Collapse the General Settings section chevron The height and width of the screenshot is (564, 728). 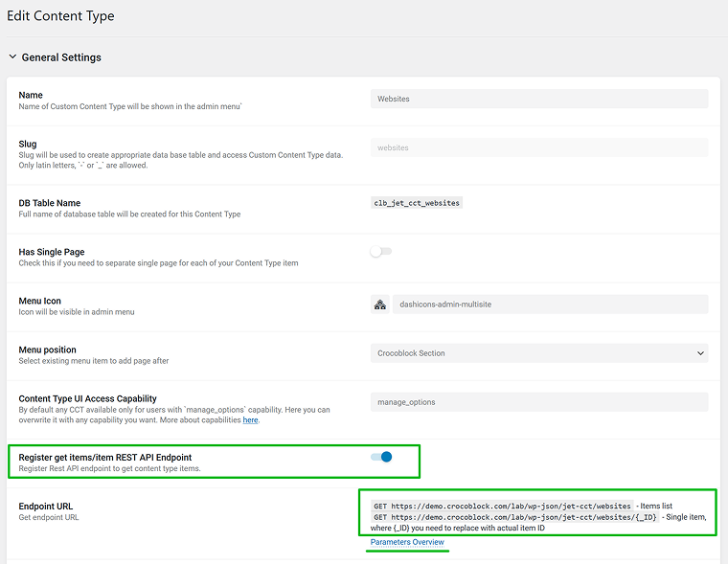(13, 56)
